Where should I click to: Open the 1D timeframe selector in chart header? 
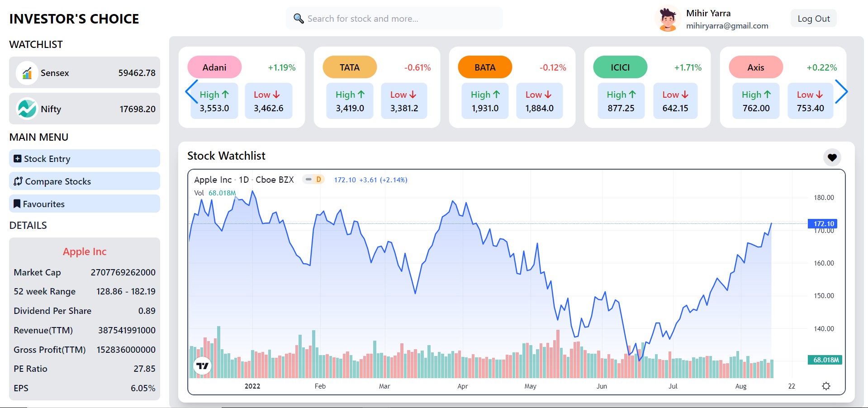pyautogui.click(x=243, y=180)
